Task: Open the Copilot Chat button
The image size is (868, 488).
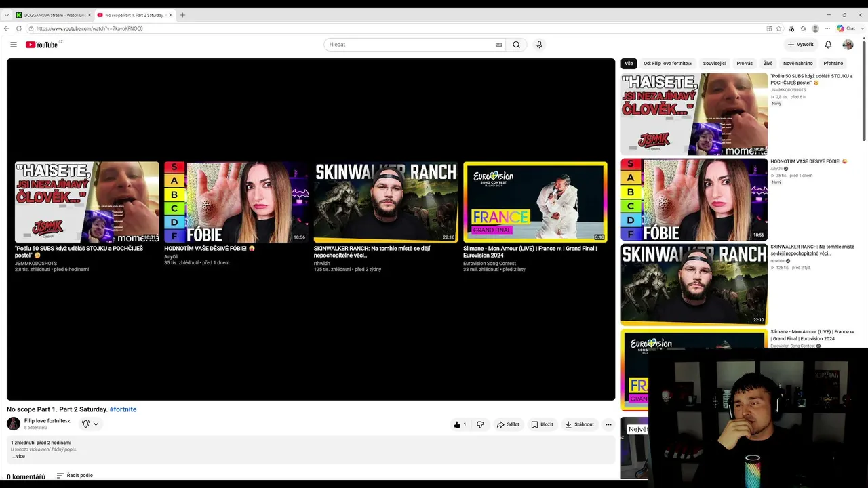Action: [846, 28]
